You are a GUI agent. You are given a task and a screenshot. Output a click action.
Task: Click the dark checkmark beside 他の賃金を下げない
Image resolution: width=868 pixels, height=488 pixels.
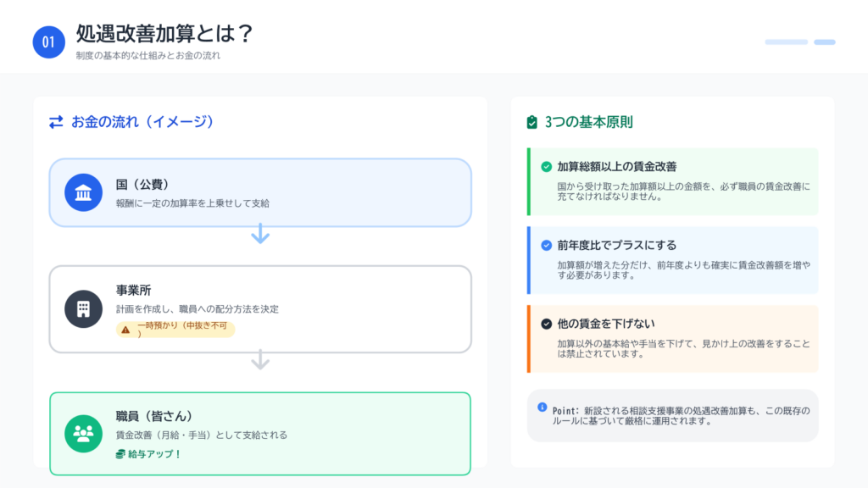(x=547, y=324)
